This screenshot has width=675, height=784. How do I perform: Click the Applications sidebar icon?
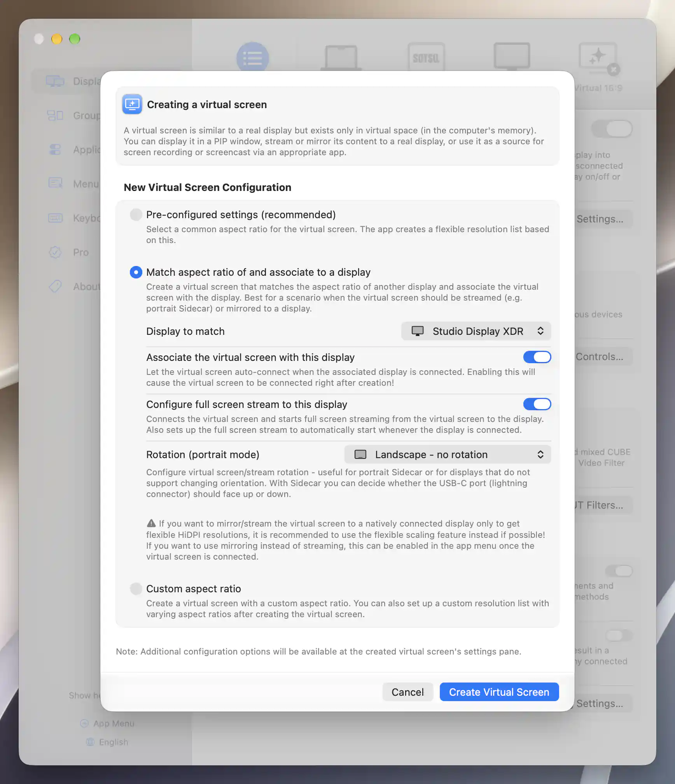pyautogui.click(x=55, y=150)
